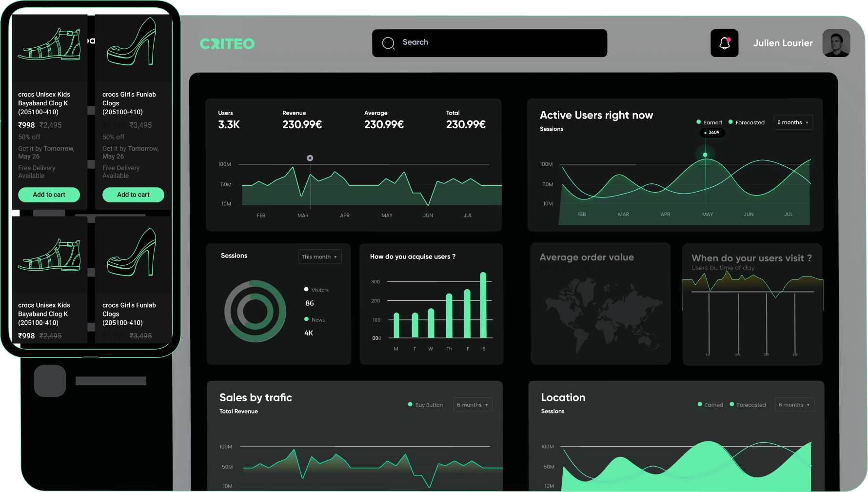Click the 2609 data point marker on chart
The image size is (868, 492).
click(705, 155)
